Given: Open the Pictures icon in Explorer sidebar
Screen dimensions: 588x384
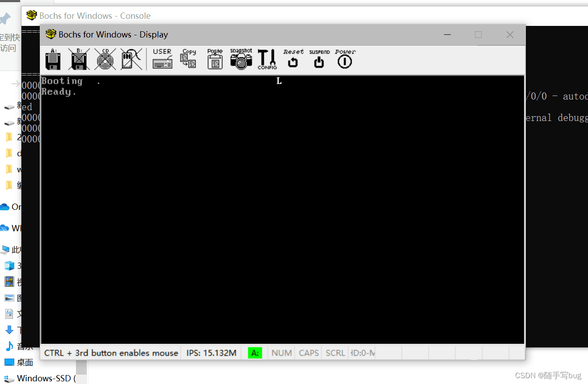Looking at the screenshot, I should pos(9,298).
